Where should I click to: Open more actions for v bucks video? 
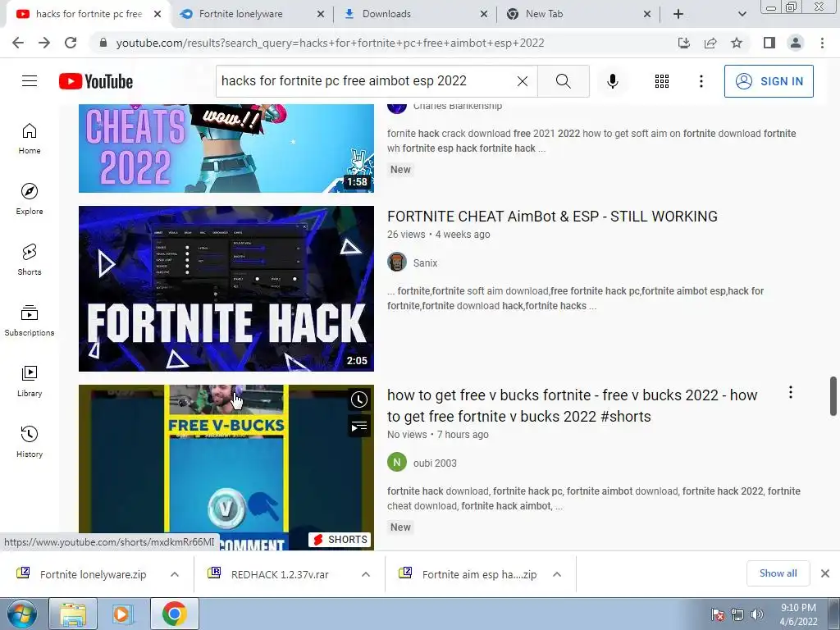[x=790, y=393]
